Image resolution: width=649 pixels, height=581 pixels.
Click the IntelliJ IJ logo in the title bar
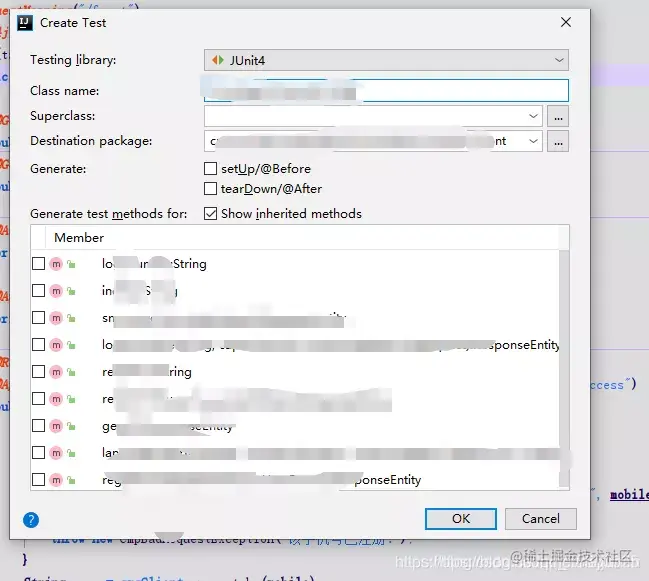[x=25, y=23]
